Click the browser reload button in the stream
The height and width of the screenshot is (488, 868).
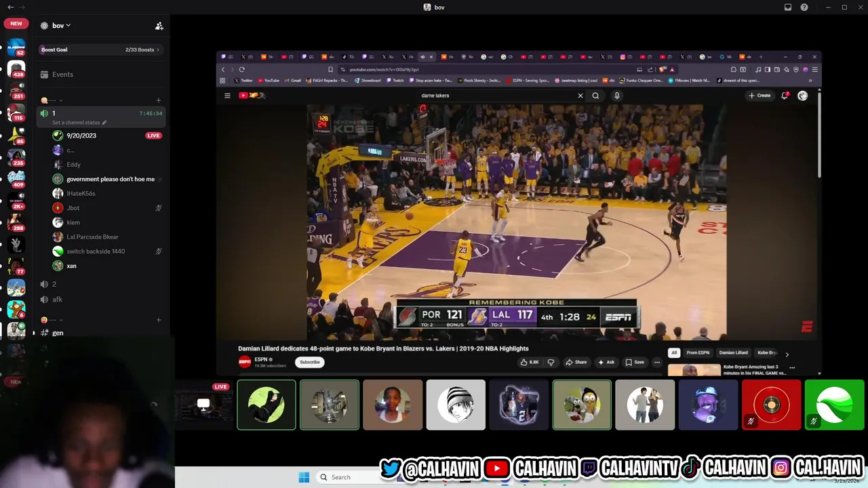coord(241,69)
